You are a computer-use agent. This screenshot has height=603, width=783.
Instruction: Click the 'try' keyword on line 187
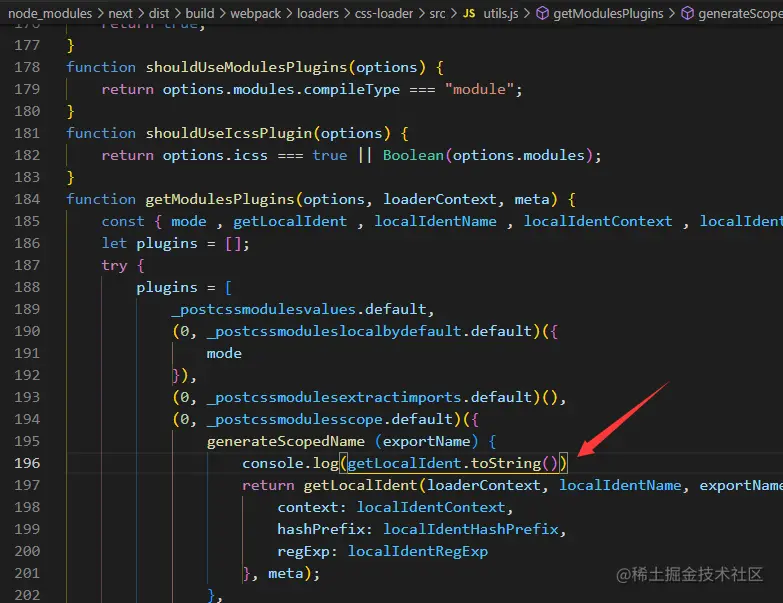tap(114, 266)
